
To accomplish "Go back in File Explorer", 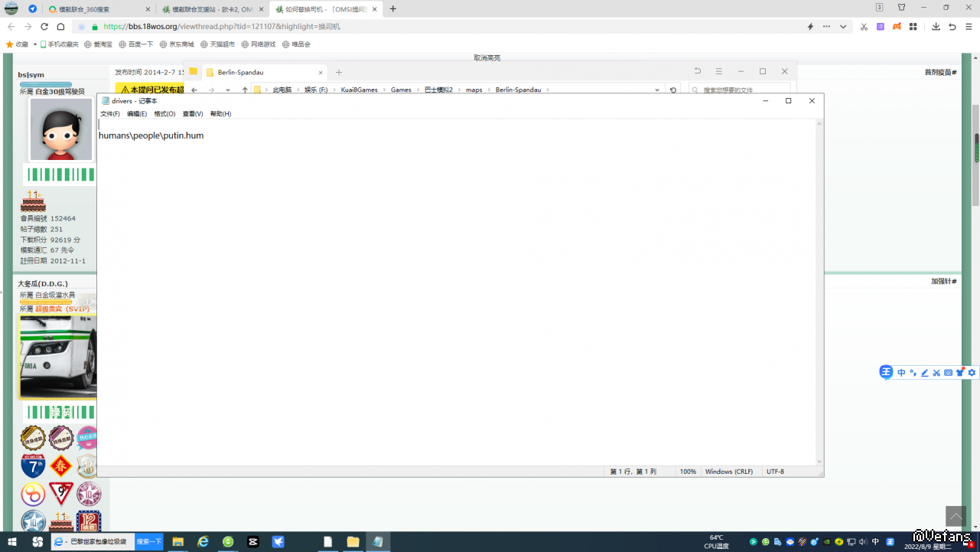I will point(194,90).
